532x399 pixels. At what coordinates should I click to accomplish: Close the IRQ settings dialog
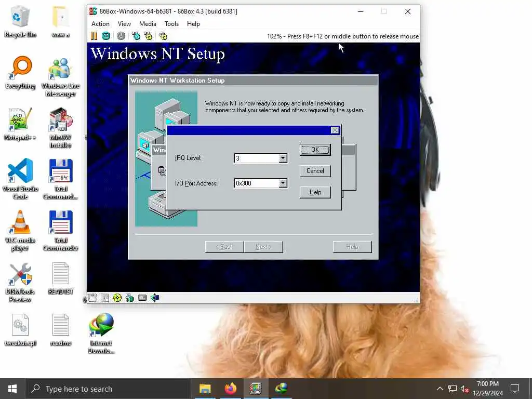(335, 130)
